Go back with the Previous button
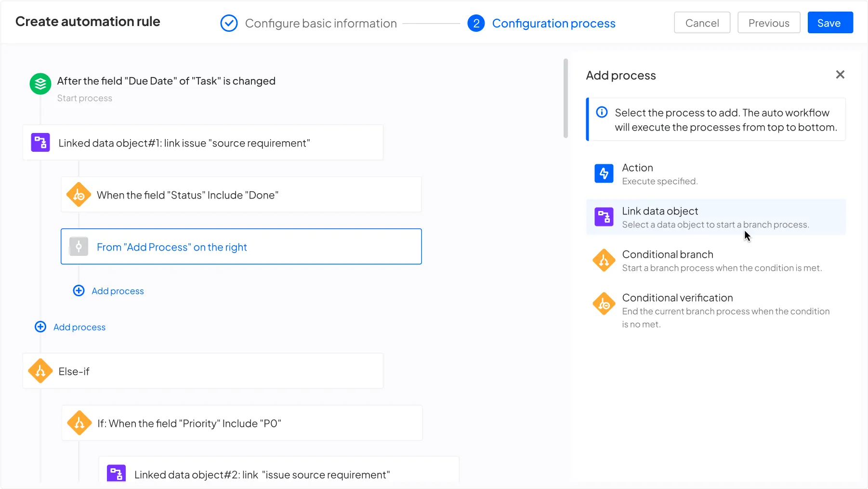This screenshot has width=868, height=489. click(x=769, y=23)
